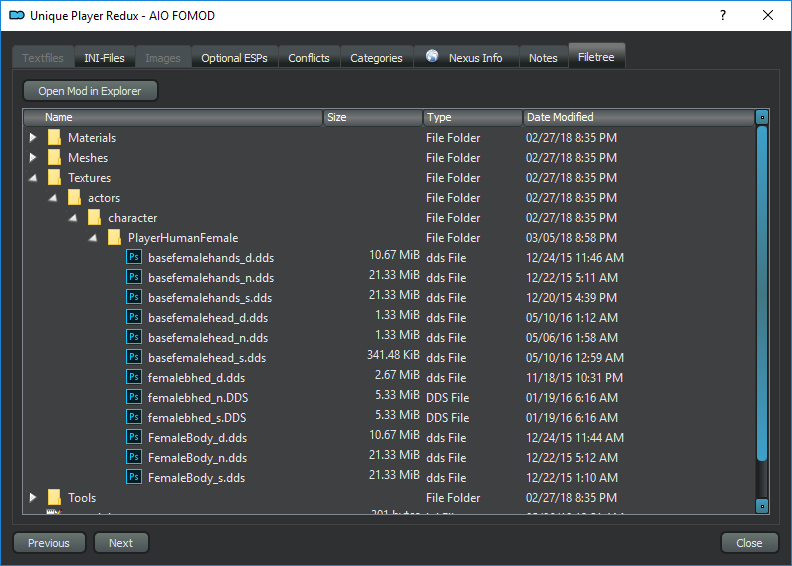Go to the Previous mod

pyautogui.click(x=49, y=543)
